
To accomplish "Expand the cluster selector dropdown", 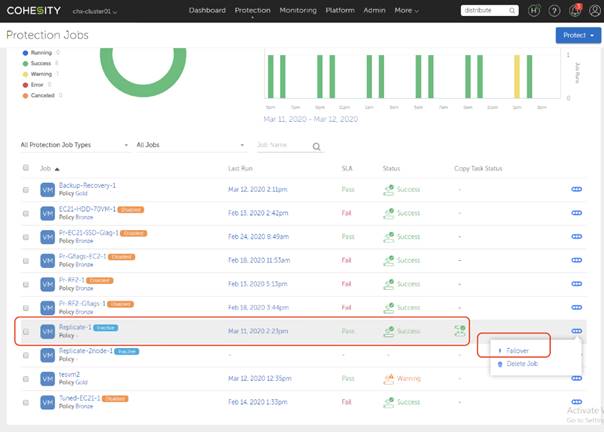I will pyautogui.click(x=94, y=11).
